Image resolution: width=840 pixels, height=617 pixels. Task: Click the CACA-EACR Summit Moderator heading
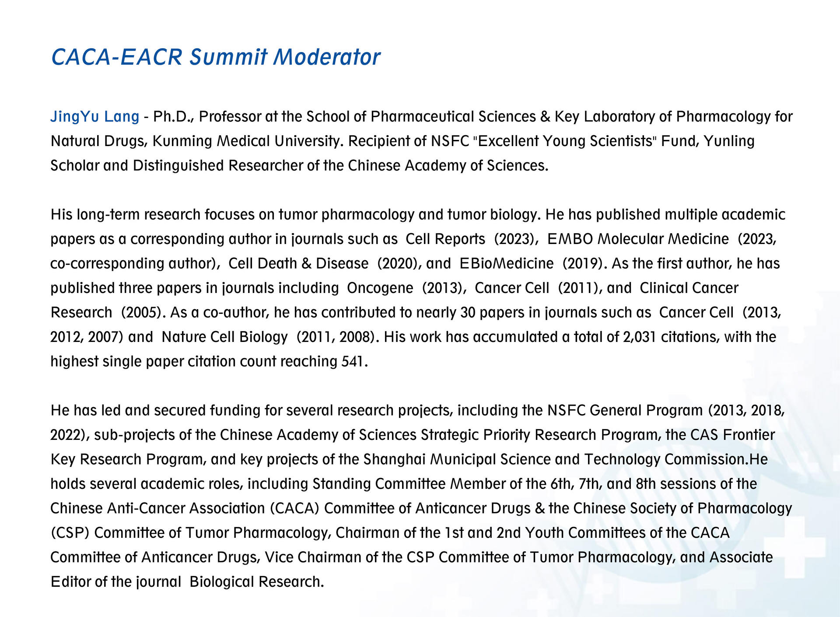coord(215,57)
